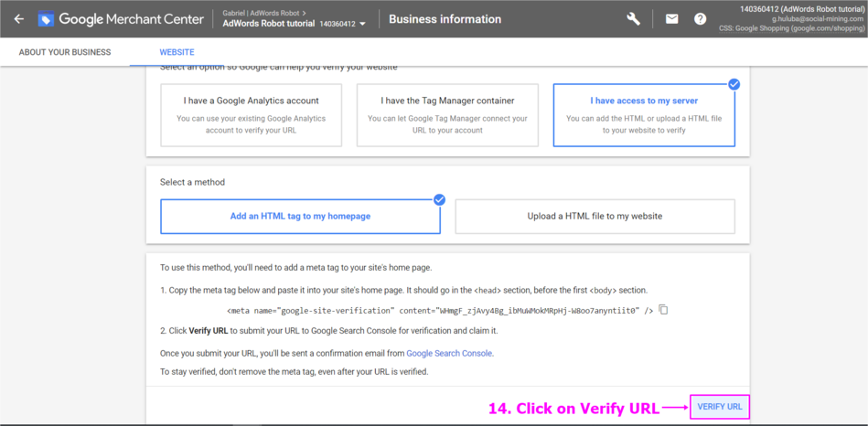
Task: Copy the meta tag using copy icon
Action: click(664, 310)
